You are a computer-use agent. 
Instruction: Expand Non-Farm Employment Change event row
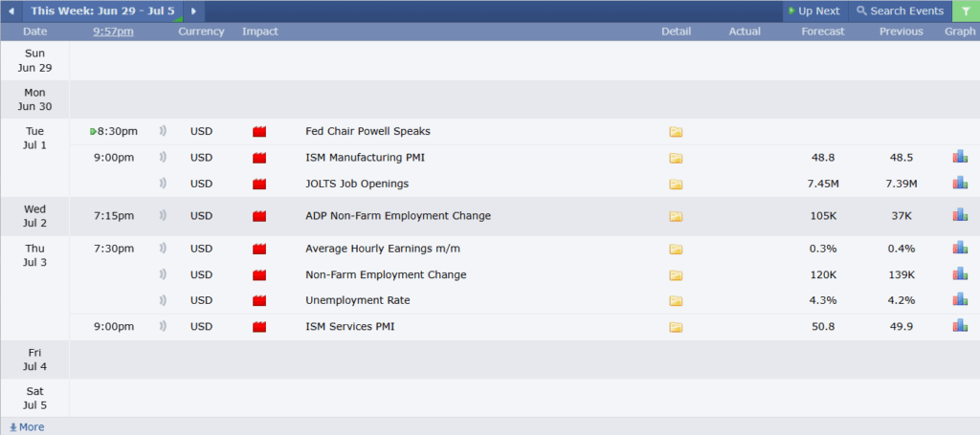[524, 274]
